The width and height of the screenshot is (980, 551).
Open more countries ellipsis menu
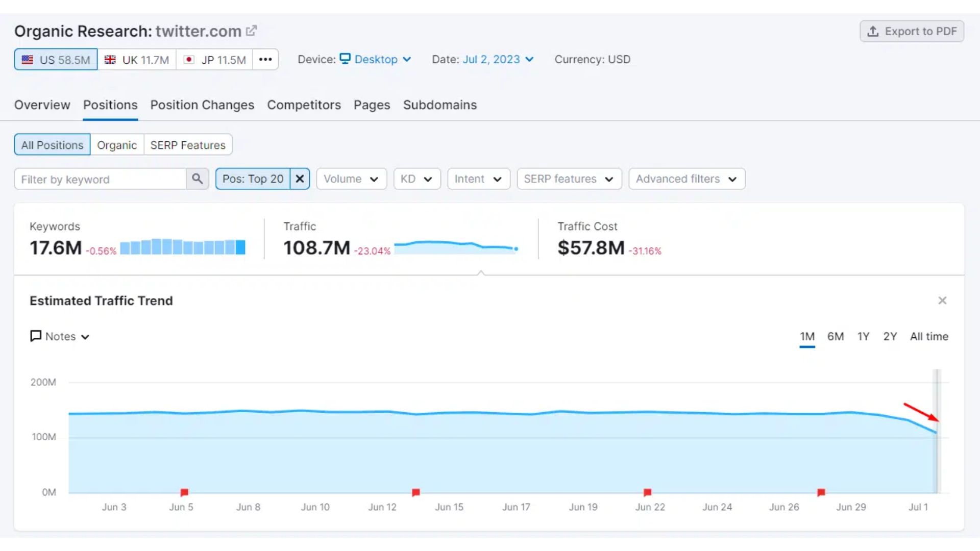(x=265, y=60)
